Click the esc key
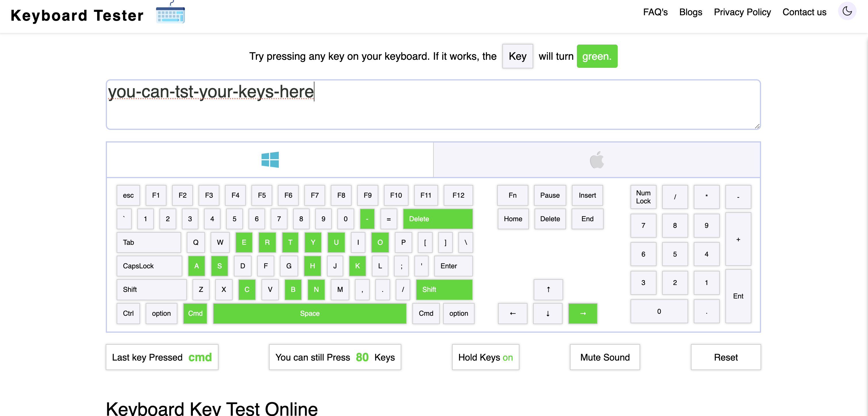Image resolution: width=868 pixels, height=416 pixels. [128, 195]
